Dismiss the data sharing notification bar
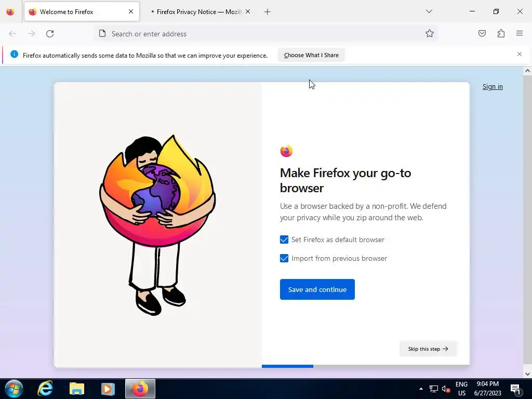532x399 pixels. point(520,54)
